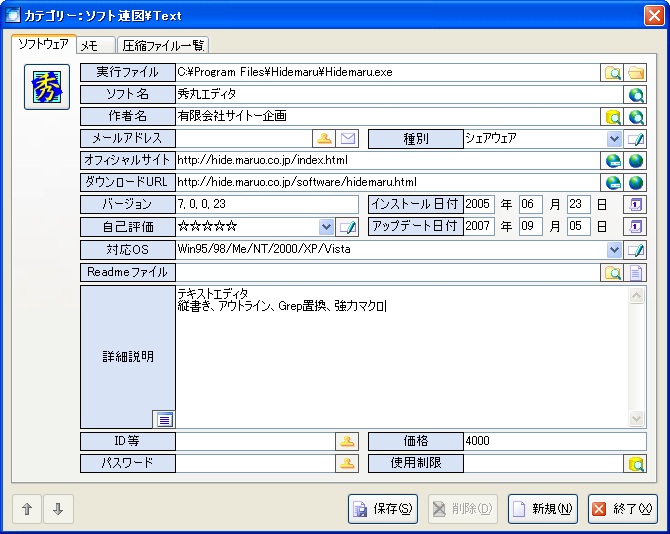Click the empty メールアドレス input field

pyautogui.click(x=244, y=139)
